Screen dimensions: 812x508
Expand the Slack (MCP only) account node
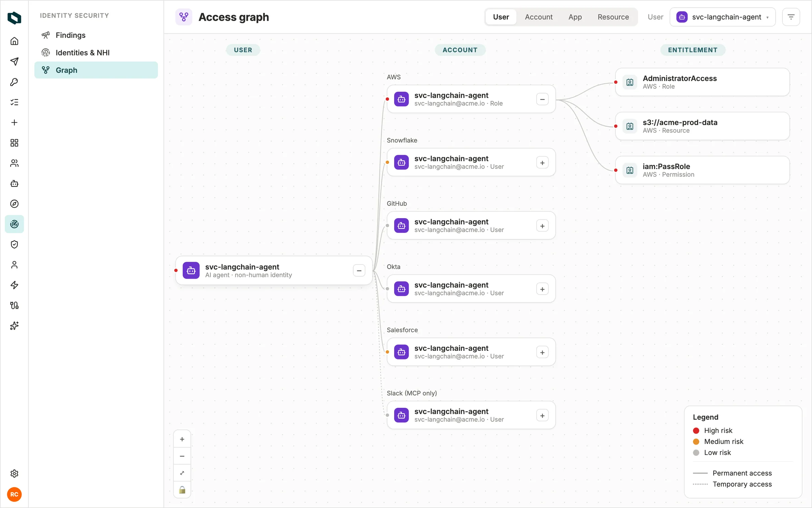coord(542,416)
